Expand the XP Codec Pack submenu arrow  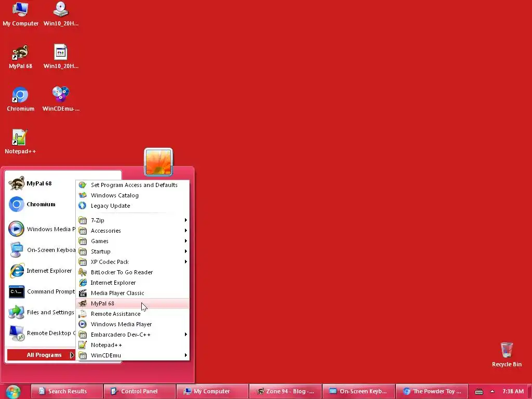[x=186, y=262]
